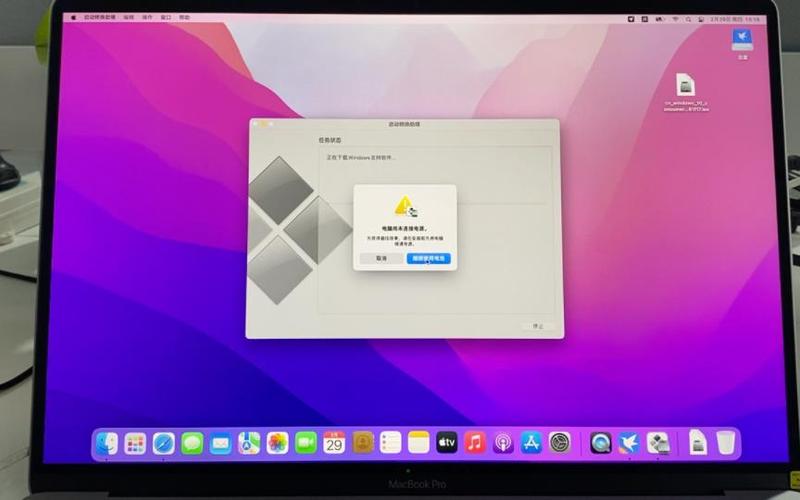
Task: Click the blue continue-on-battery button in the alert
Action: pos(429,259)
